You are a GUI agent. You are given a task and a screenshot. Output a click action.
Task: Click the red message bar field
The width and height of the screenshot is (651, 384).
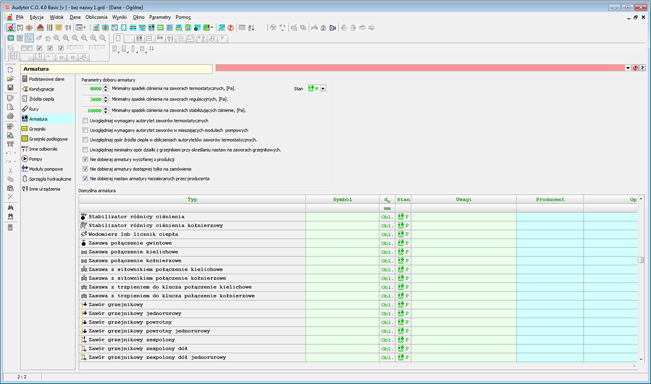click(420, 68)
